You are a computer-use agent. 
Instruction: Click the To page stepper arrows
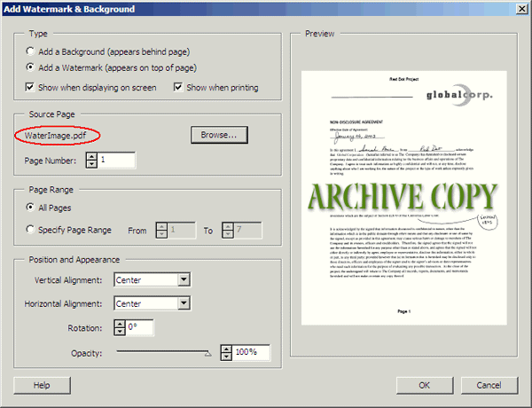(x=226, y=231)
